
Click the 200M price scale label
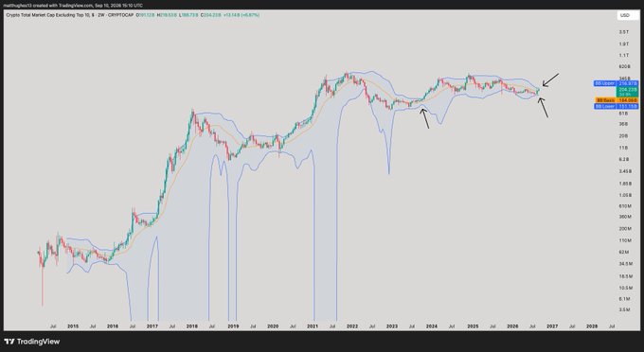pos(625,228)
